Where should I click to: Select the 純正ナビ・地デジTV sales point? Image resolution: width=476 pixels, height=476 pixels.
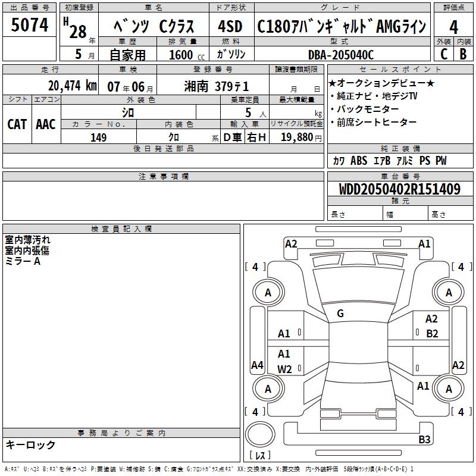tap(374, 96)
